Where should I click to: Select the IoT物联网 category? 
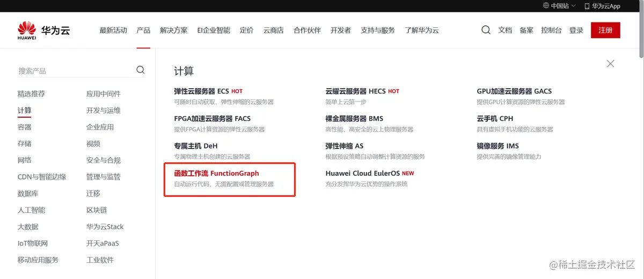pyautogui.click(x=33, y=244)
